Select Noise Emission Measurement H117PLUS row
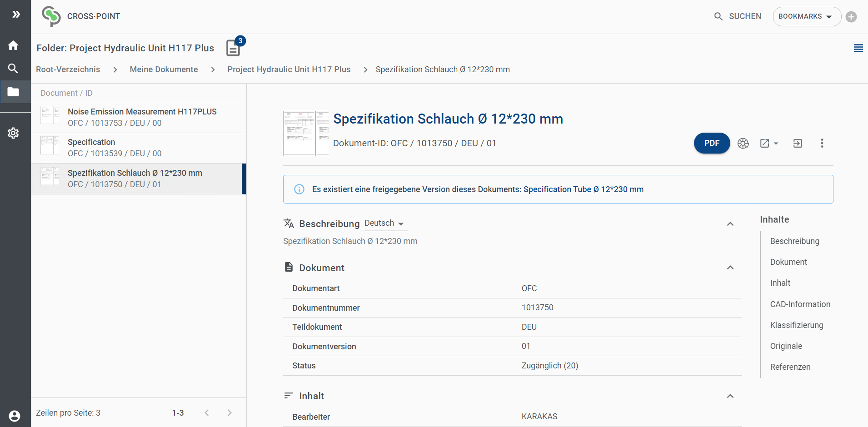The image size is (868, 427). tap(139, 117)
